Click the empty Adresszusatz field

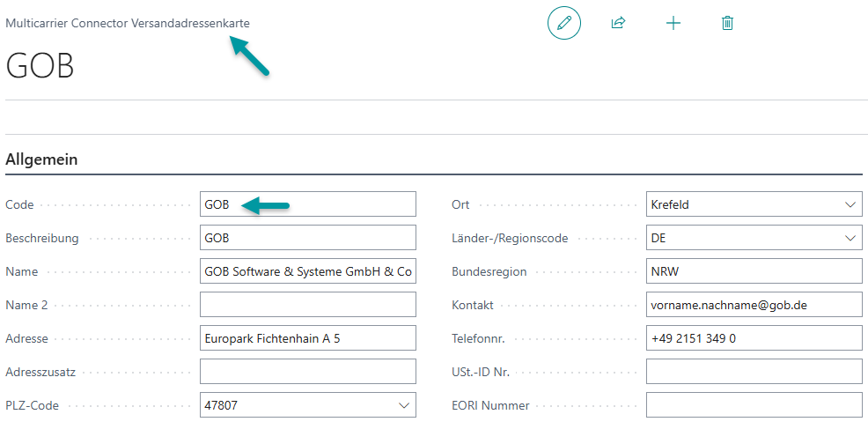coord(308,372)
